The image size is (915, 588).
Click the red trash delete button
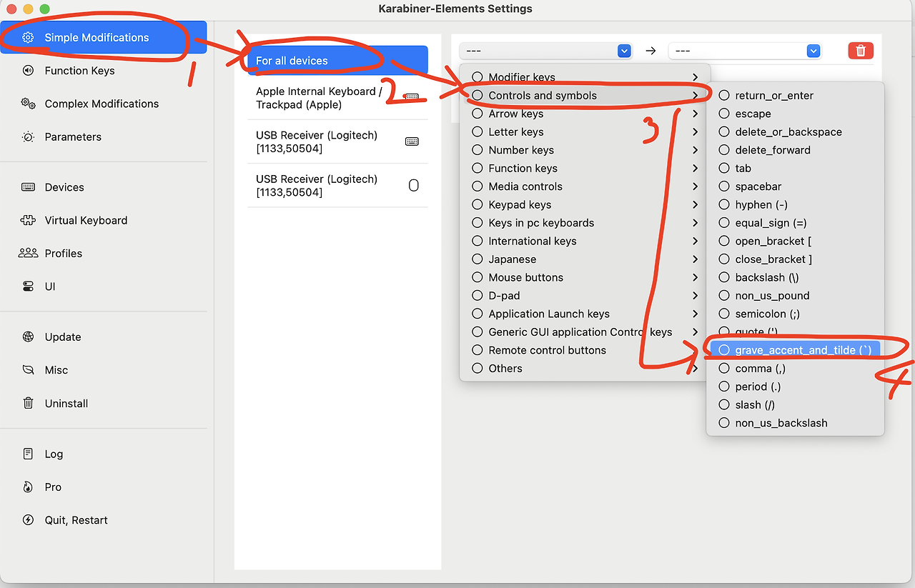861,51
